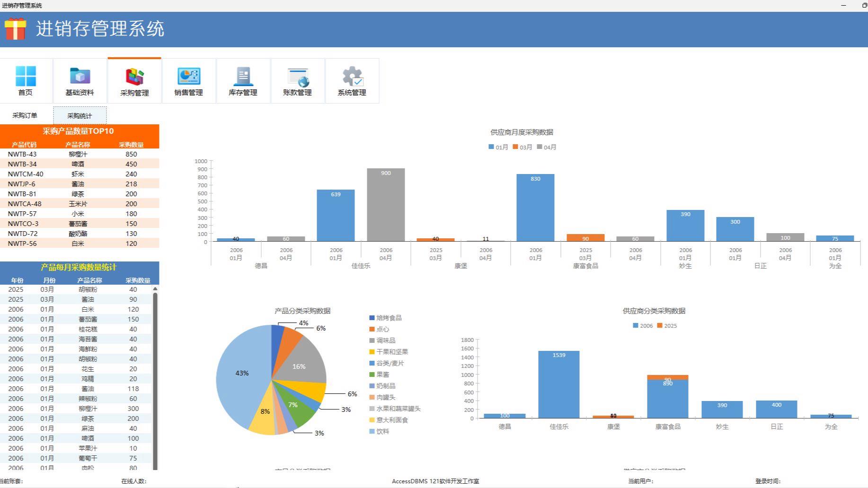Image resolution: width=868 pixels, height=488 pixels.
Task: Click the 830 bar for 康富食品 01月
Action: 535,208
